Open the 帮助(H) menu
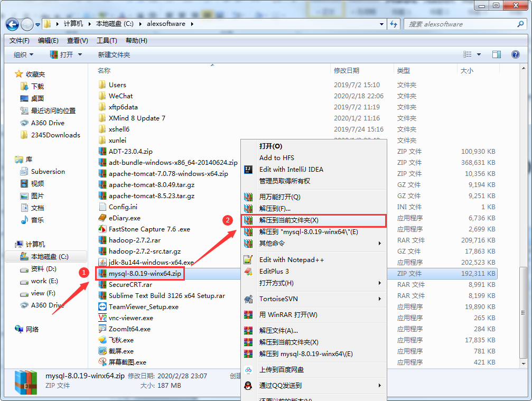 (x=136, y=41)
